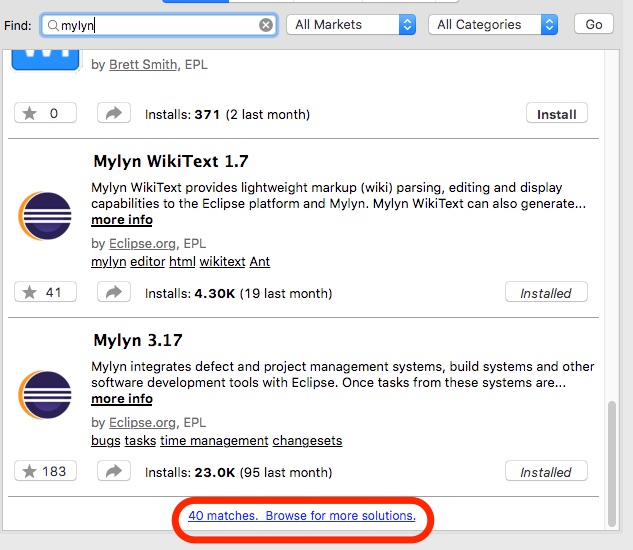
Task: Select the wikitext tag
Action: click(x=222, y=262)
